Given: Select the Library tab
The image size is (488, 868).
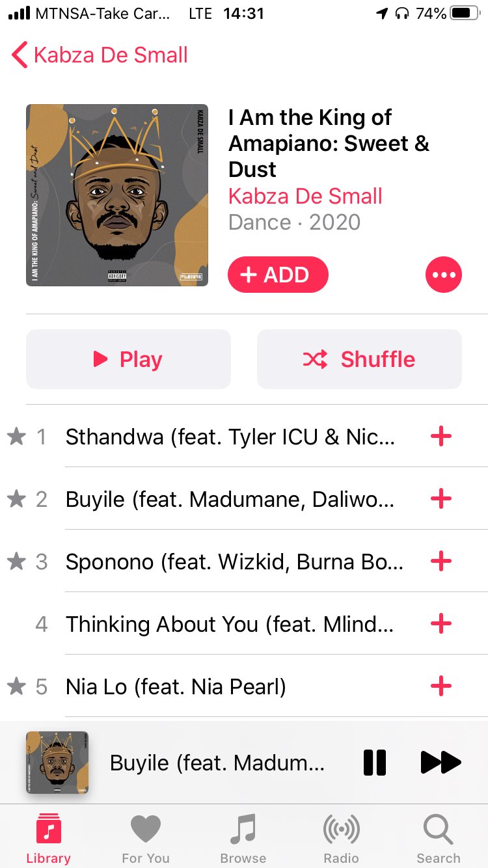Looking at the screenshot, I should point(49,839).
